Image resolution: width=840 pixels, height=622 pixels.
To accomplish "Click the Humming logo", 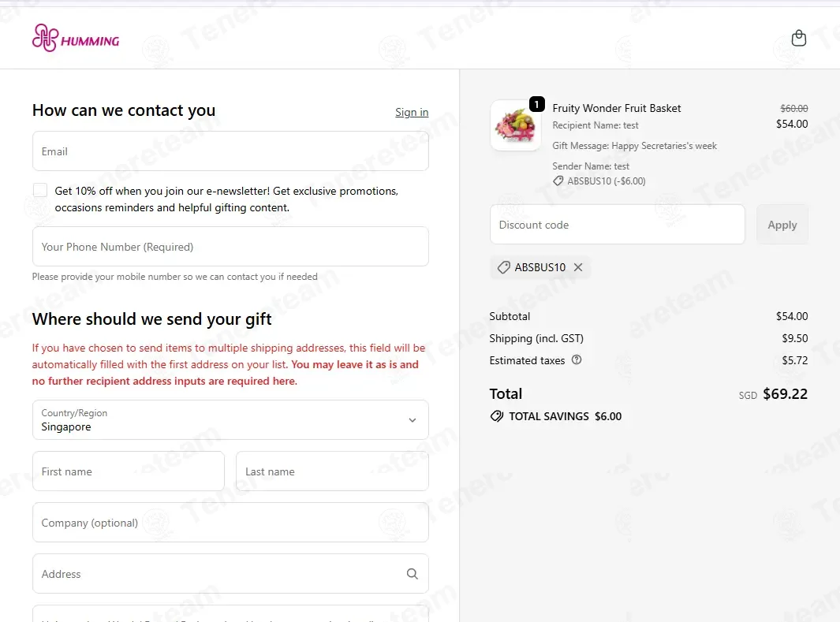I will (x=76, y=38).
